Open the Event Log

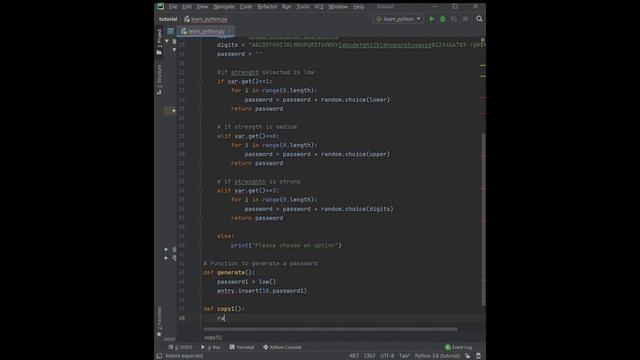pyautogui.click(x=458, y=347)
